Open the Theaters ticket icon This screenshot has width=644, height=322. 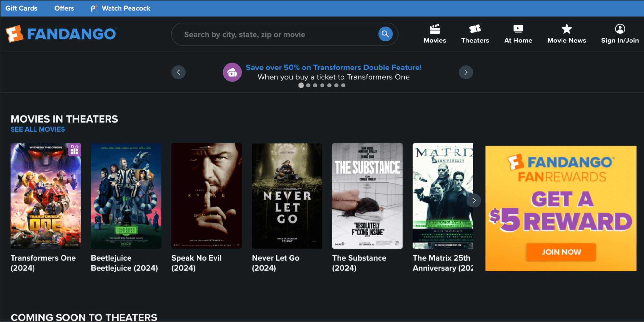(475, 29)
